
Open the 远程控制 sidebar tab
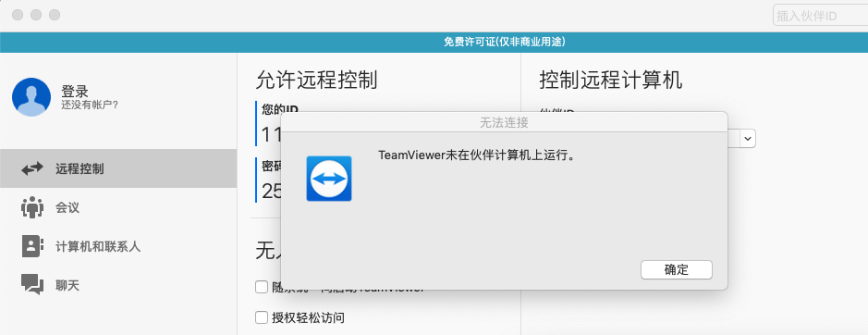pyautogui.click(x=118, y=168)
